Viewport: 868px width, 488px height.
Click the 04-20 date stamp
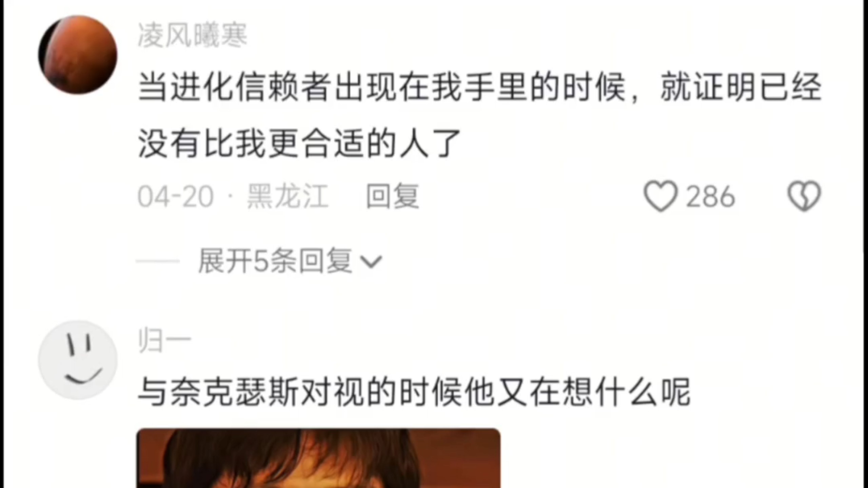pyautogui.click(x=176, y=197)
